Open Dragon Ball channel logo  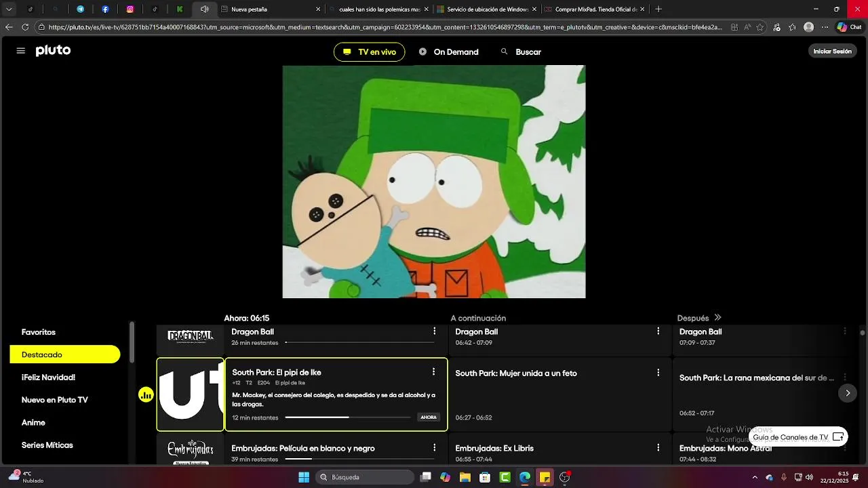[x=191, y=337]
